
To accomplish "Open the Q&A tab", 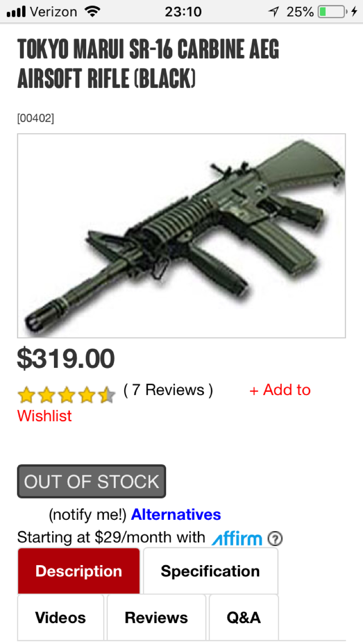I will pyautogui.click(x=244, y=617).
